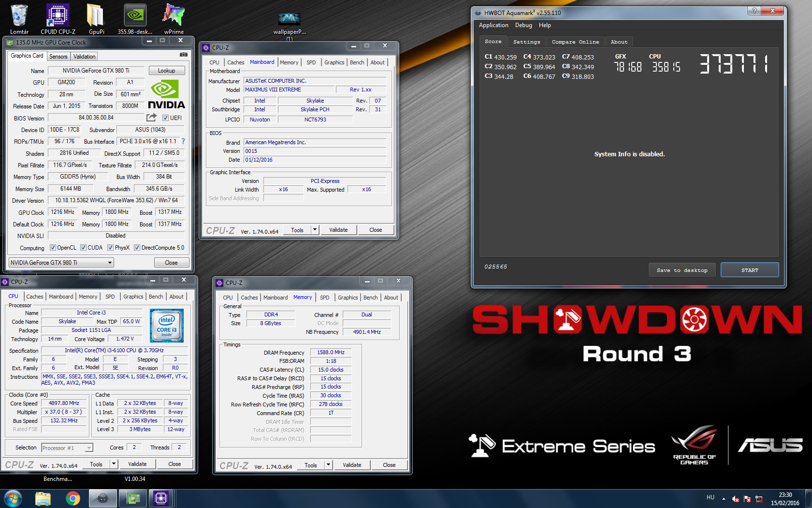812x508 pixels.
Task: Toggle the DirectCompute 5.0 checkbox
Action: coord(137,248)
